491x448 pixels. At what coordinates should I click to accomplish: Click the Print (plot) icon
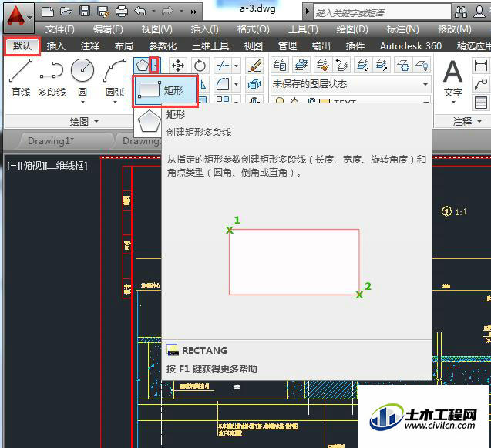click(x=122, y=12)
